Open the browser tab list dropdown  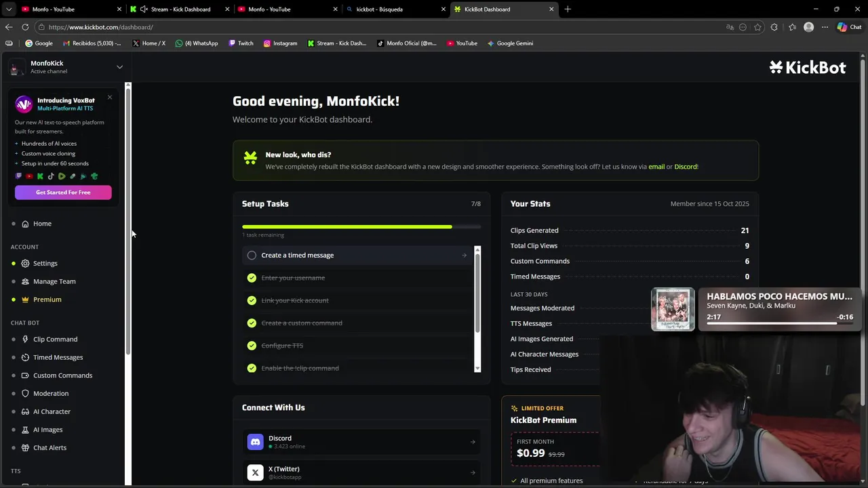coord(9,9)
